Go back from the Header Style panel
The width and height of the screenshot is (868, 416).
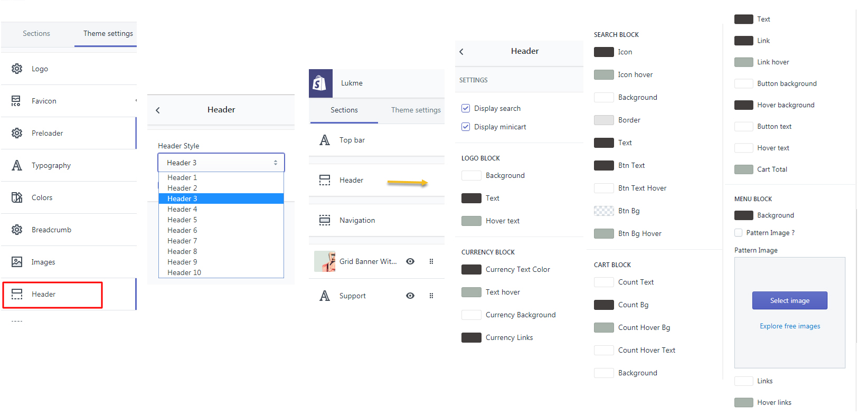coord(158,110)
